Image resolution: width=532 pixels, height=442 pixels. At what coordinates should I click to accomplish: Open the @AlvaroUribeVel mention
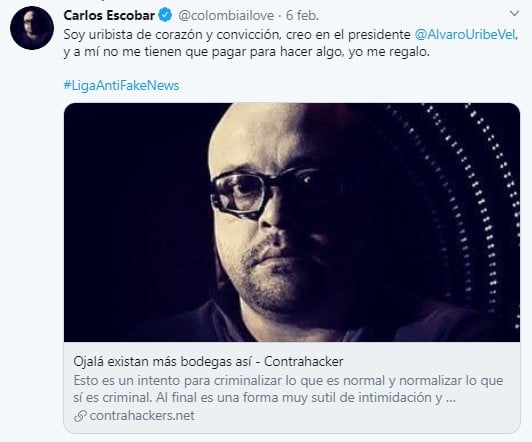(465, 35)
